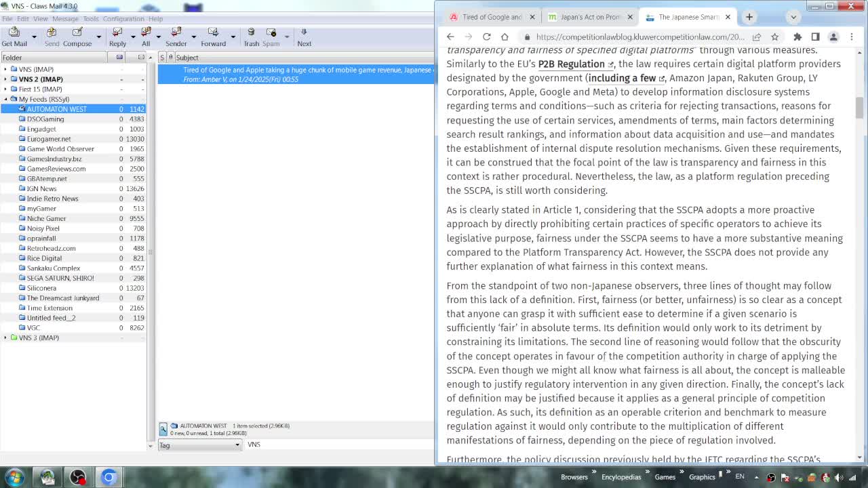Open the taskbar Games toolbar

[665, 477]
